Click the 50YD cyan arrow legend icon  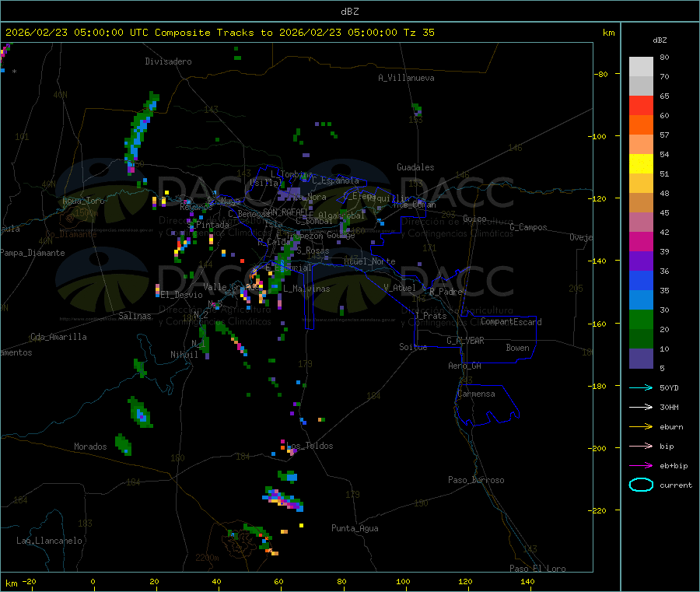click(641, 387)
